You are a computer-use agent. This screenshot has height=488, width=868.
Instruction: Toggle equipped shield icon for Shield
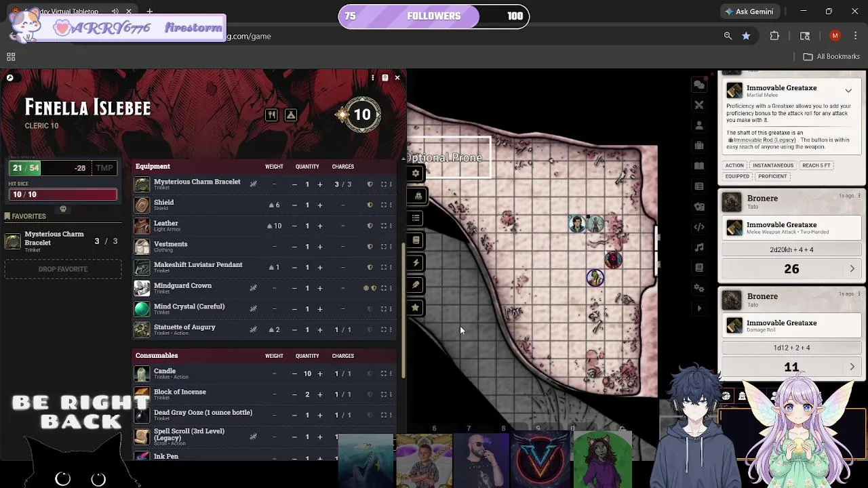pyautogui.click(x=370, y=205)
